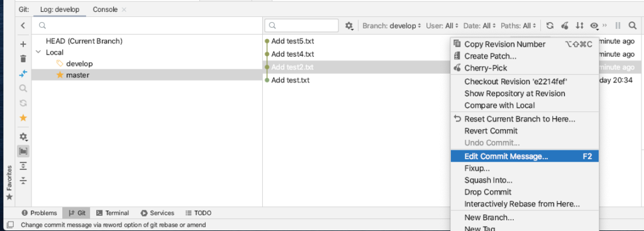Click the Cherry-Pick toolbar icon
The height and width of the screenshot is (231, 644).
tap(565, 25)
